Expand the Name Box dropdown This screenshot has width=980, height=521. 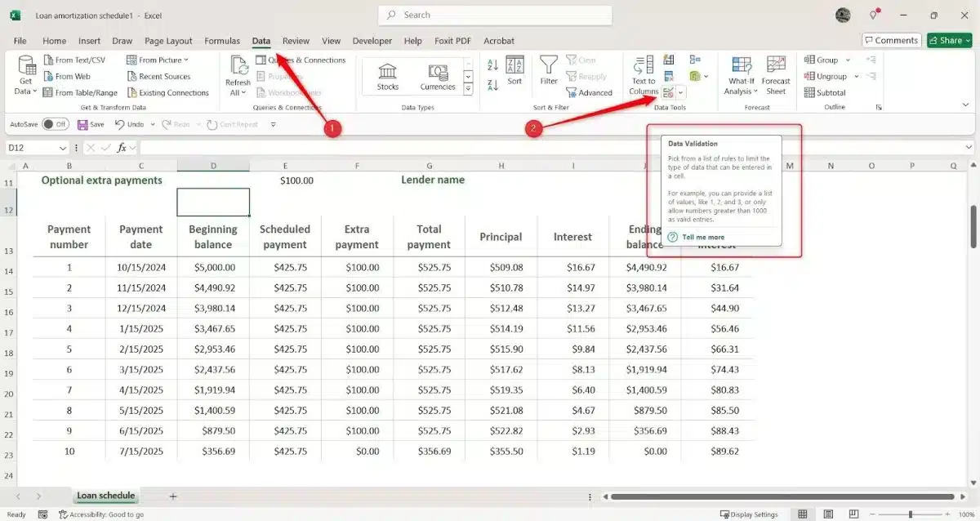(x=63, y=148)
